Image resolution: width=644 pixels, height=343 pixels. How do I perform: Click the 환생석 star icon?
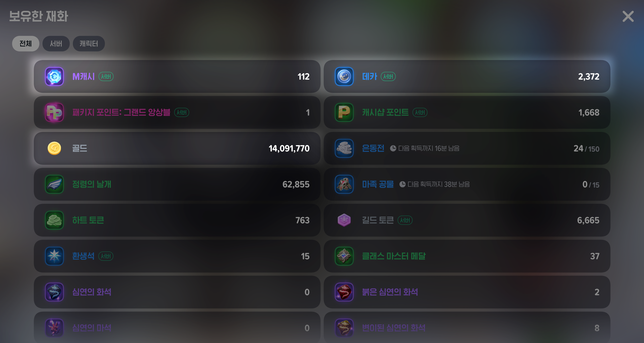54,256
